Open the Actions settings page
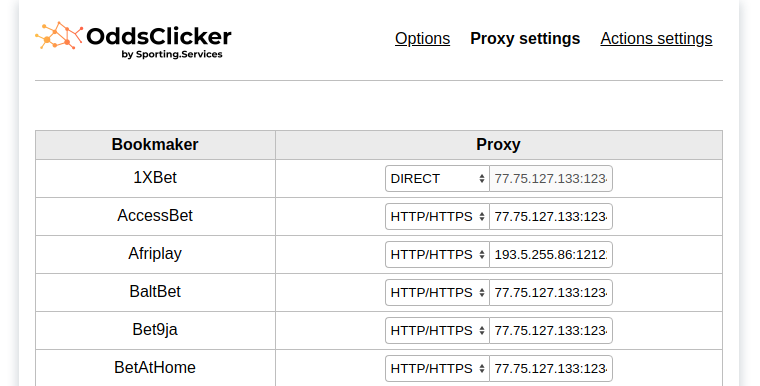 click(x=656, y=38)
